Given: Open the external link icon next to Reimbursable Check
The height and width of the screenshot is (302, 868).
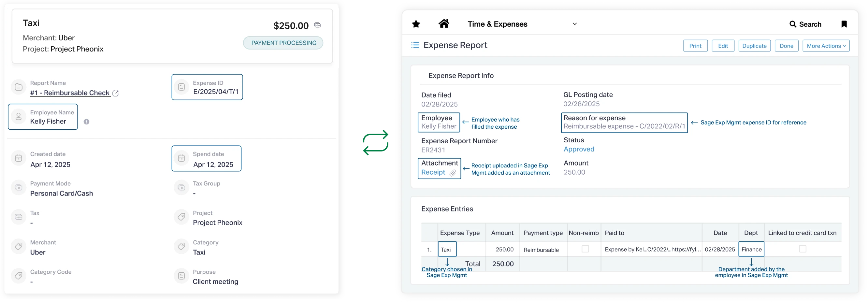Looking at the screenshot, I should pyautogui.click(x=116, y=93).
